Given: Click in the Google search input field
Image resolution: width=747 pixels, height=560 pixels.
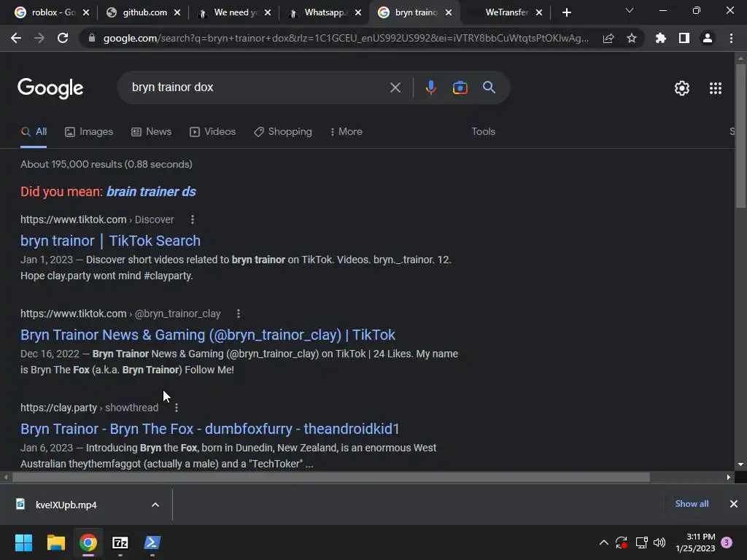Looking at the screenshot, I should [258, 87].
